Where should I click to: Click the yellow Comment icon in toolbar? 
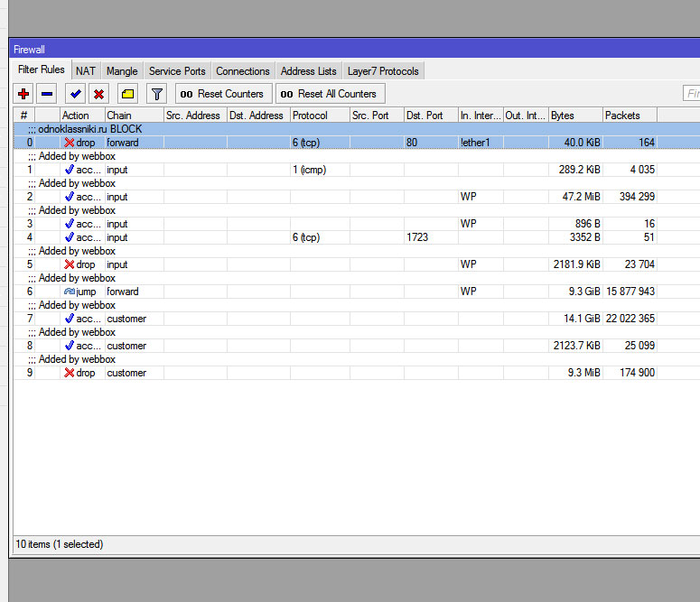pos(127,94)
